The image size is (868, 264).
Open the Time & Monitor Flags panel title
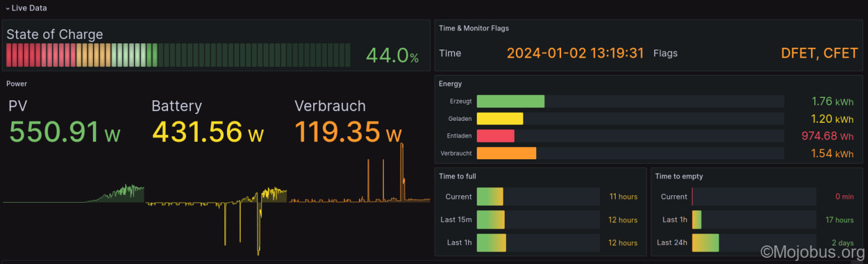474,29
